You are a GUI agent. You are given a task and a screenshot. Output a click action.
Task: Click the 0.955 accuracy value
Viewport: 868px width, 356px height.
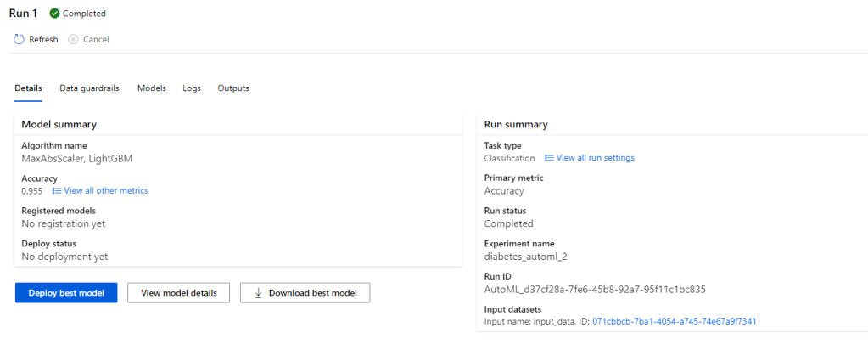click(32, 191)
